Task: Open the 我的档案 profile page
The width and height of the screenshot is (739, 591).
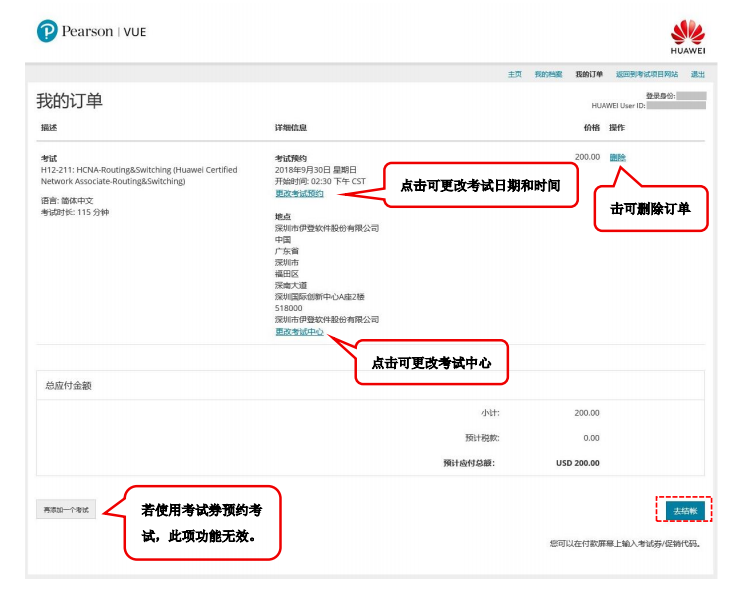Action: coord(547,74)
